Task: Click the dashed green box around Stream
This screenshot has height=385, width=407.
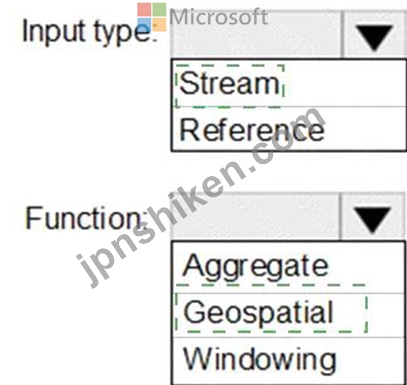Action: pos(230,86)
